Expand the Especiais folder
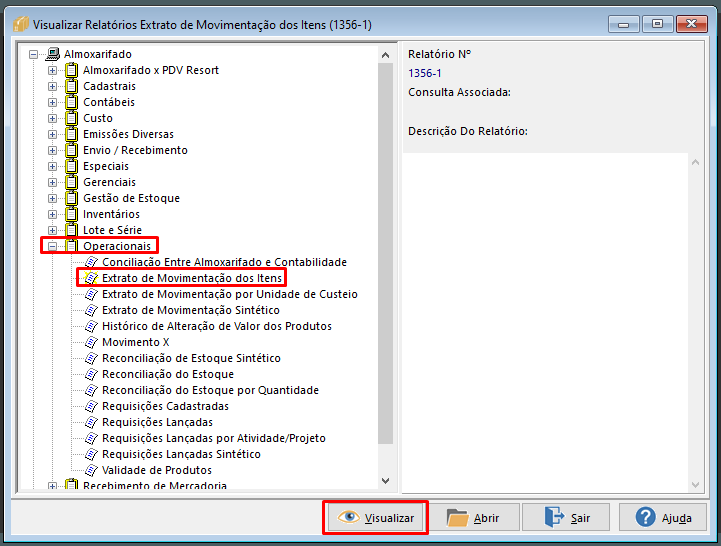 (x=52, y=166)
